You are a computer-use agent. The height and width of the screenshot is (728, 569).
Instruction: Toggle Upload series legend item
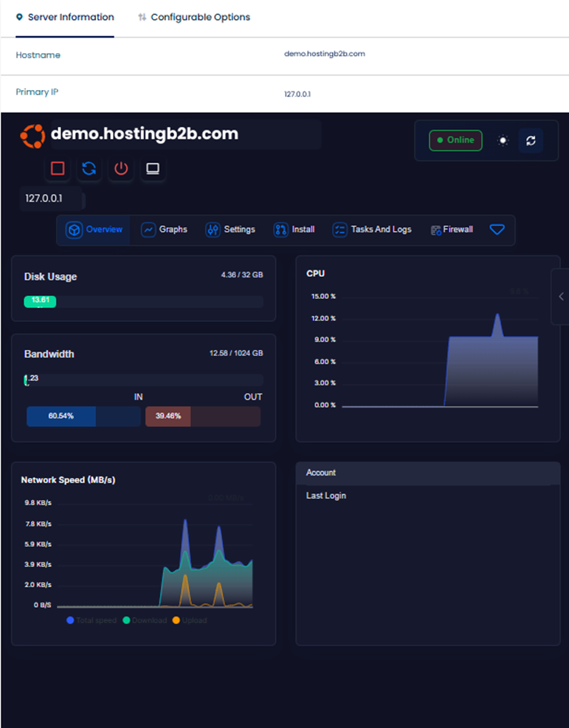[x=190, y=620]
